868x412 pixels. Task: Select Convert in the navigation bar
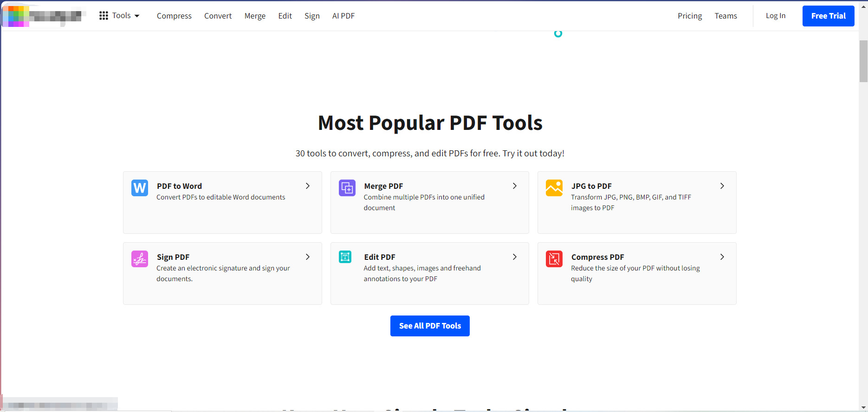point(218,16)
